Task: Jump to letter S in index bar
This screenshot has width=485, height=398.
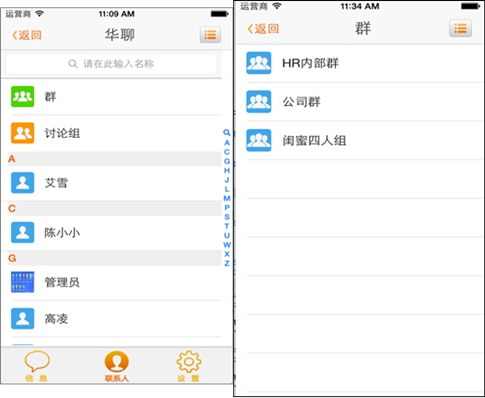Action: tap(227, 217)
